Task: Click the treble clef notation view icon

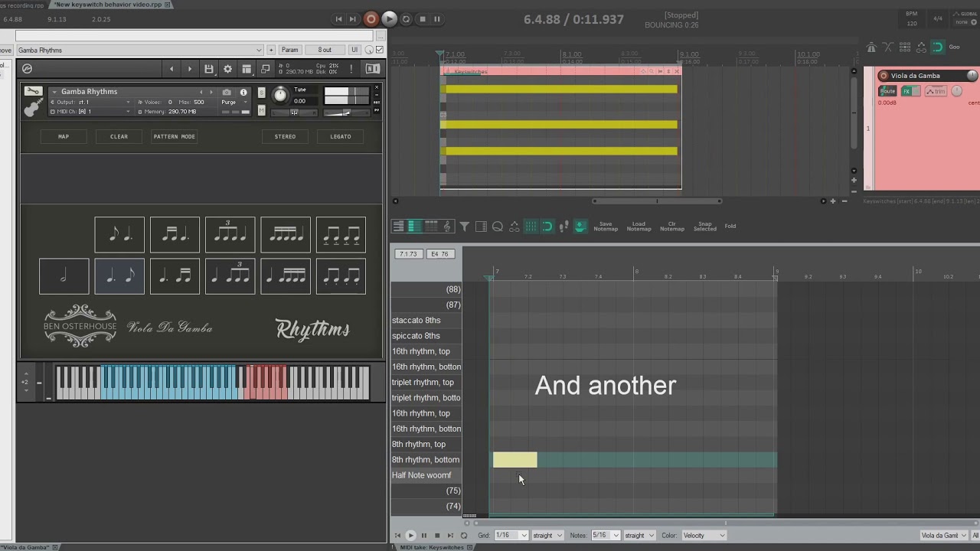Action: [447, 227]
